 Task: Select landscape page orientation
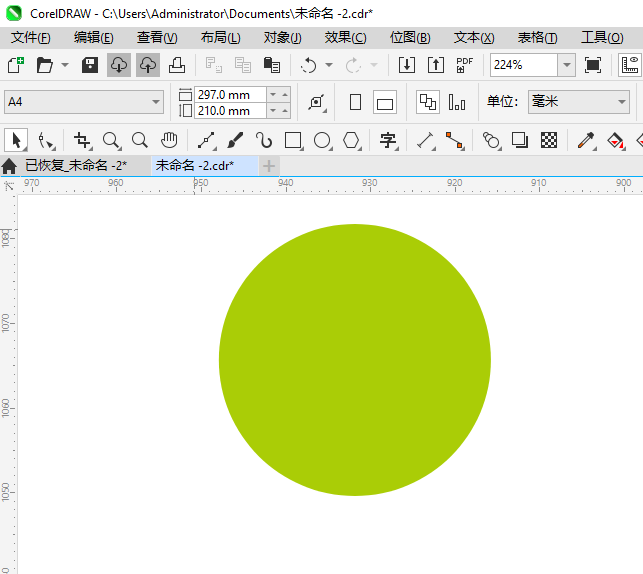(x=385, y=102)
